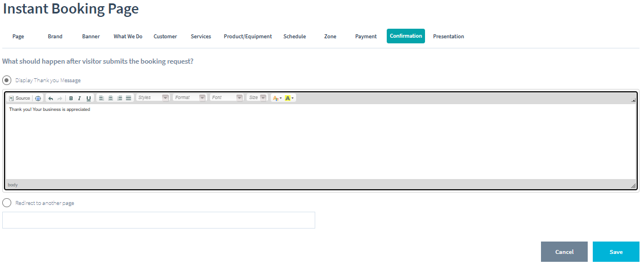Screen dimensions: 644x268
Task: Open the Styles dropdown in editor
Action: coord(153,98)
